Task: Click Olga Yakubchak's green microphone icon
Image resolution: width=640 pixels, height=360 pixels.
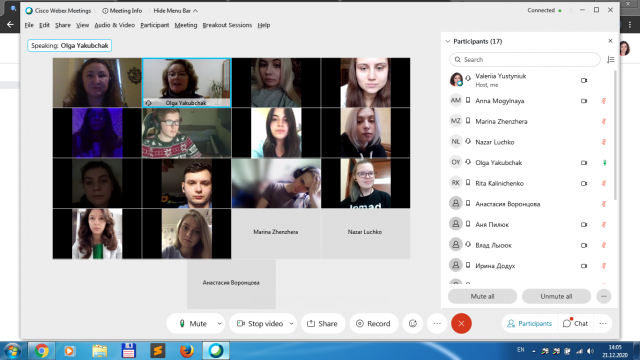Action: coord(604,162)
